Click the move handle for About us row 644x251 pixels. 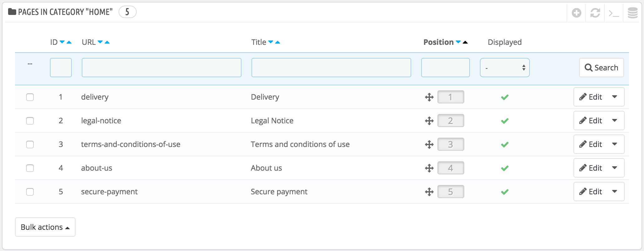pyautogui.click(x=429, y=168)
